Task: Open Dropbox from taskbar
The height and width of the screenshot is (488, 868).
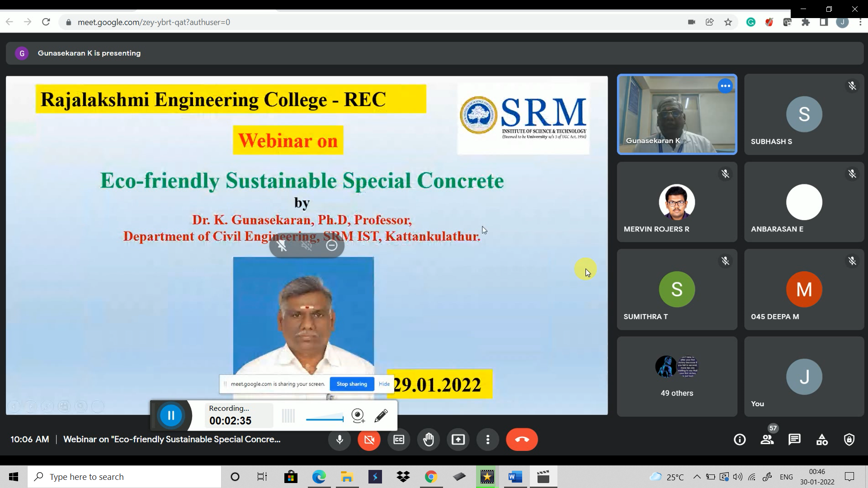Action: [x=403, y=477]
